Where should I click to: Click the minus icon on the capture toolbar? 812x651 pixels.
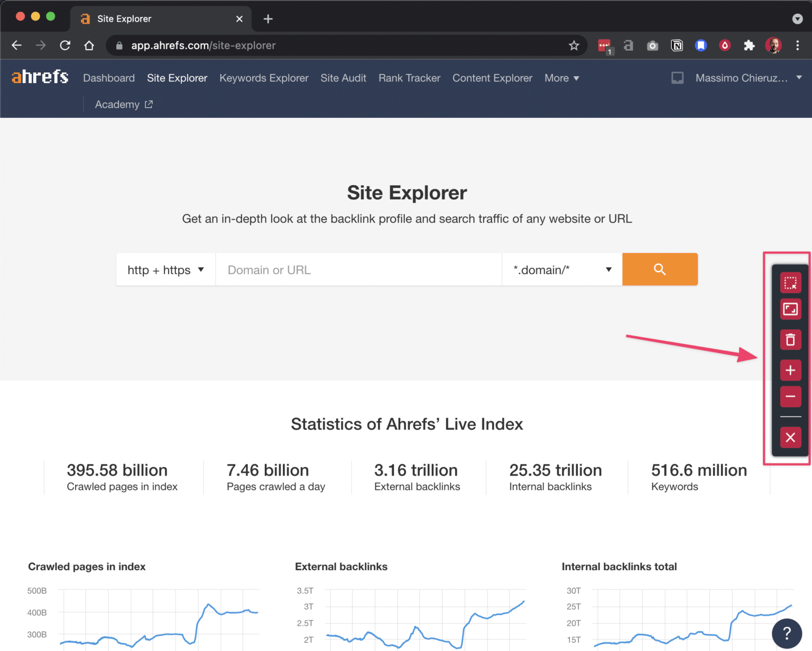(x=790, y=397)
